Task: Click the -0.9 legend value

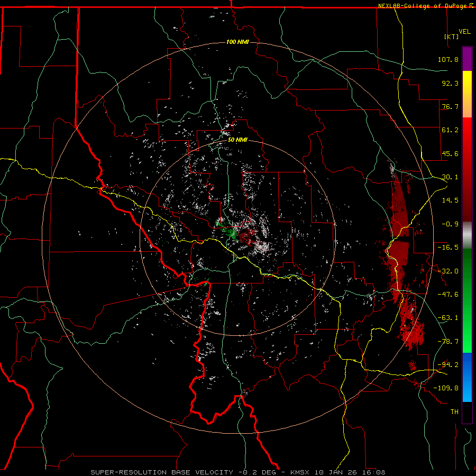Action: click(450, 224)
